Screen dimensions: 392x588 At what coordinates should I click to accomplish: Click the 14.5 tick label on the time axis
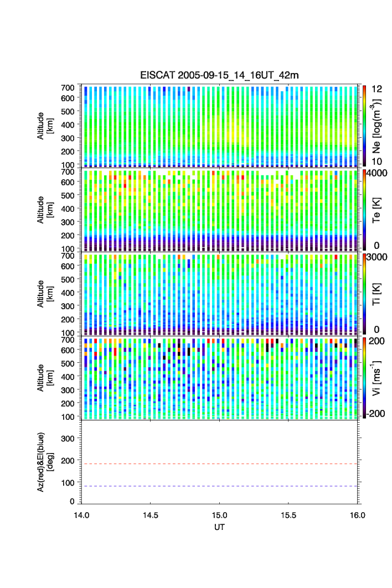click(x=151, y=515)
